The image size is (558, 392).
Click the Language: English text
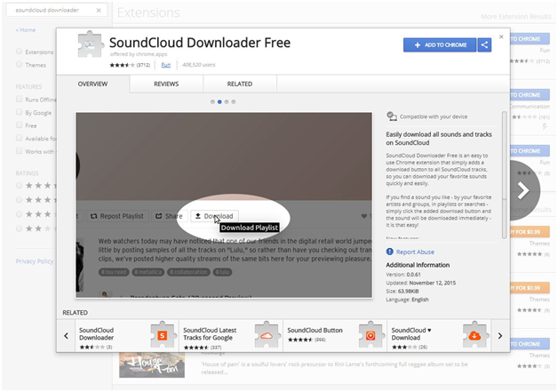[x=407, y=300]
